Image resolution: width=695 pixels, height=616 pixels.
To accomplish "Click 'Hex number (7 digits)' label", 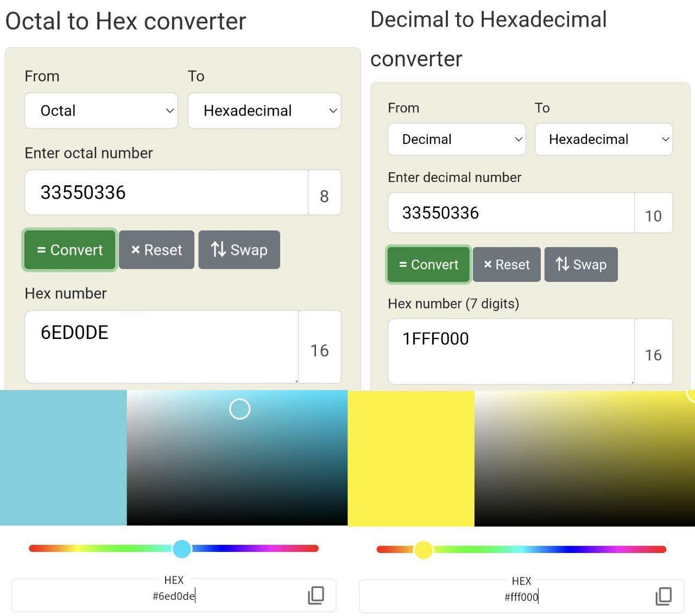I will pyautogui.click(x=453, y=304).
